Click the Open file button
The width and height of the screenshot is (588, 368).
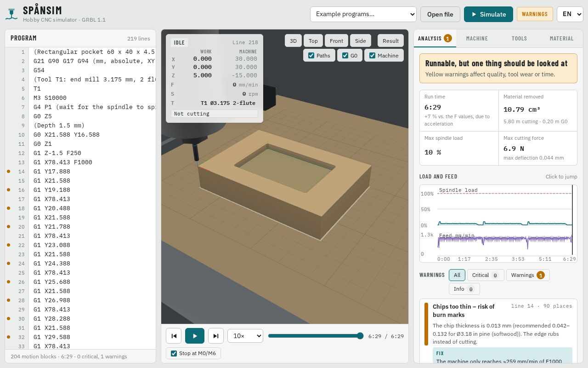[440, 14]
